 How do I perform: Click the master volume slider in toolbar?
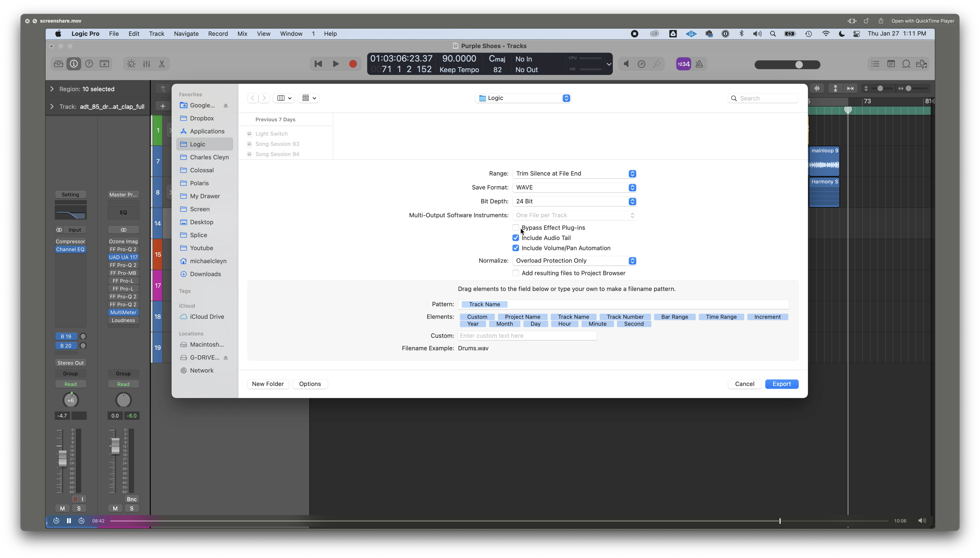pos(787,65)
